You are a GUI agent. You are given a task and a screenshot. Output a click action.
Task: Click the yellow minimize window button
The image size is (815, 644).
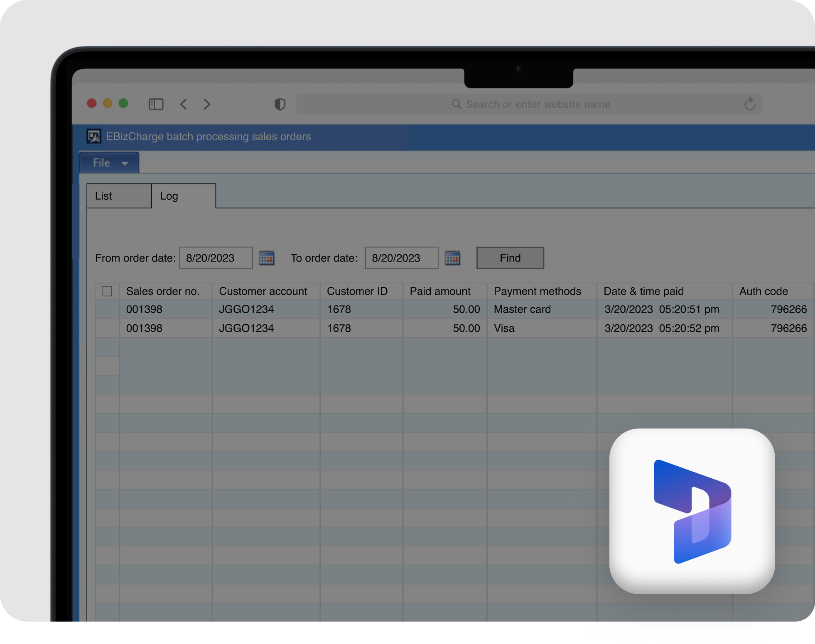pyautogui.click(x=108, y=103)
